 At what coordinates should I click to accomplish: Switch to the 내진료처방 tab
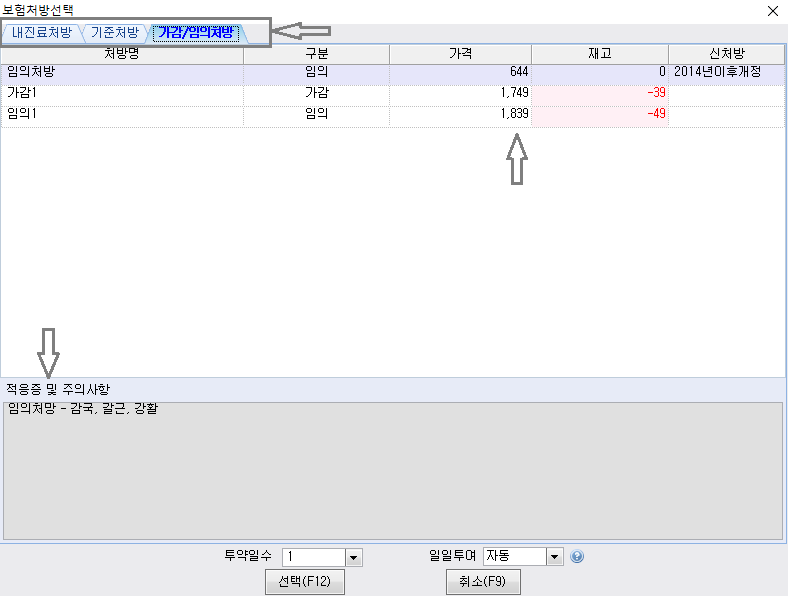[x=42, y=33]
